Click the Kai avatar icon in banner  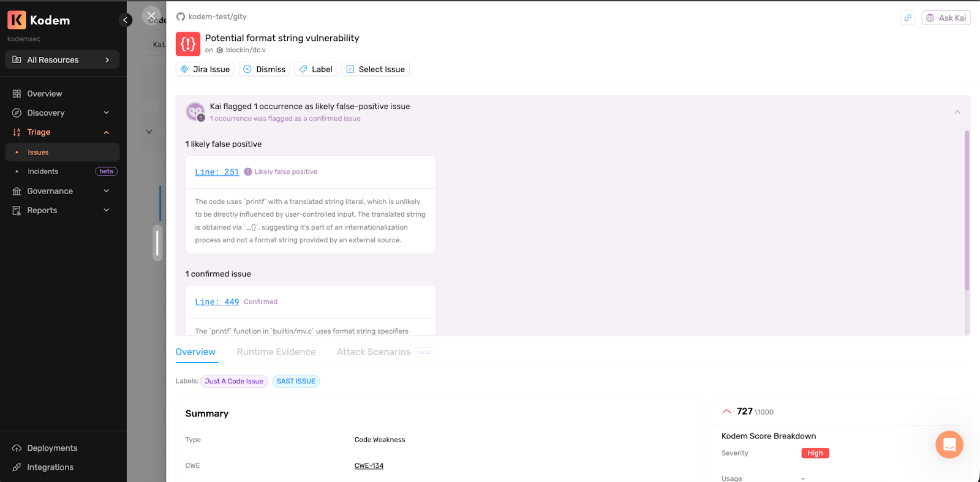(x=195, y=111)
